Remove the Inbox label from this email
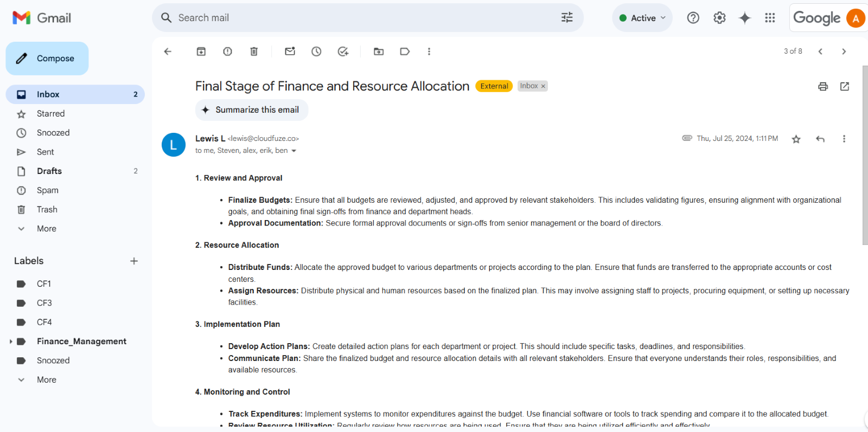The height and width of the screenshot is (432, 868). click(x=543, y=86)
